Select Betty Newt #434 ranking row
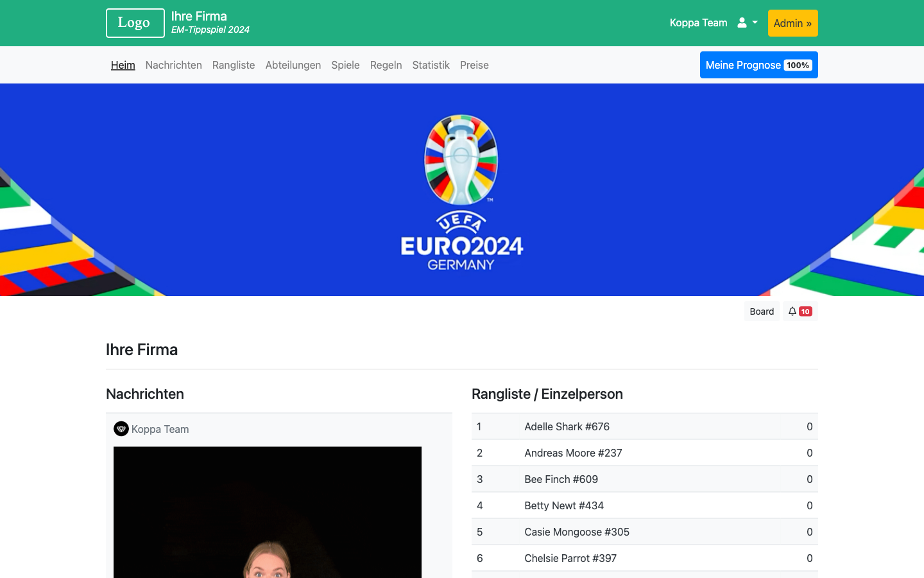The height and width of the screenshot is (578, 924). coord(645,505)
